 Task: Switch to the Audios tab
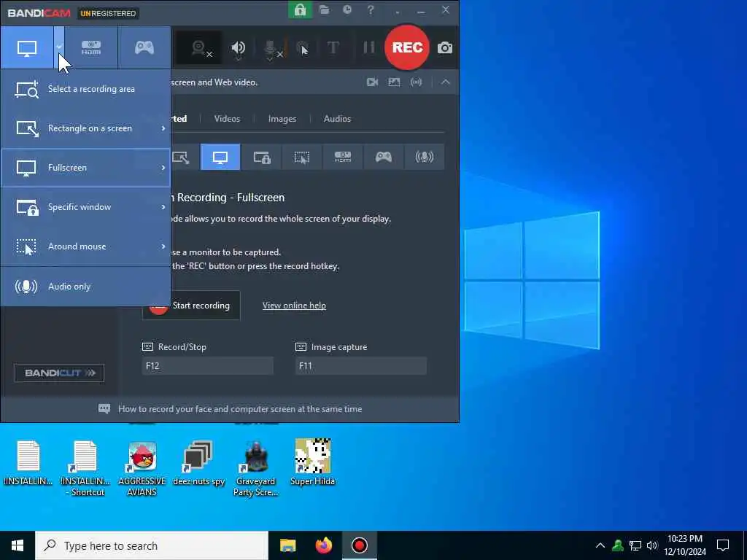click(x=337, y=119)
